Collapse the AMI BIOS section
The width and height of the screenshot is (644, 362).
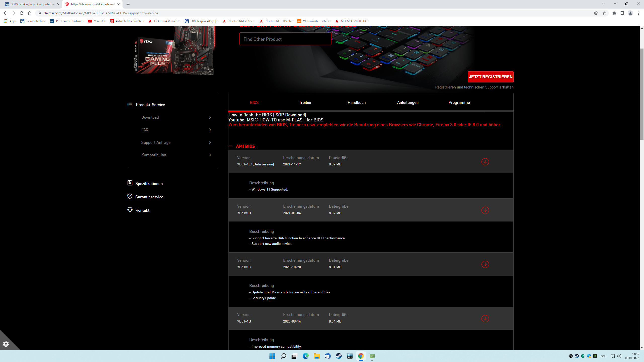coord(231,146)
